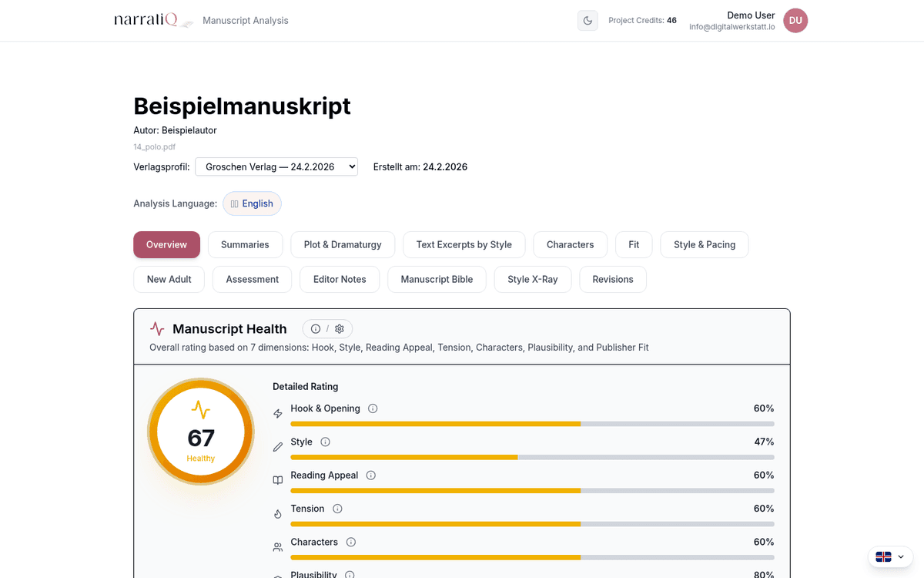Image resolution: width=924 pixels, height=578 pixels.
Task: Switch analysis language to English
Action: click(252, 203)
